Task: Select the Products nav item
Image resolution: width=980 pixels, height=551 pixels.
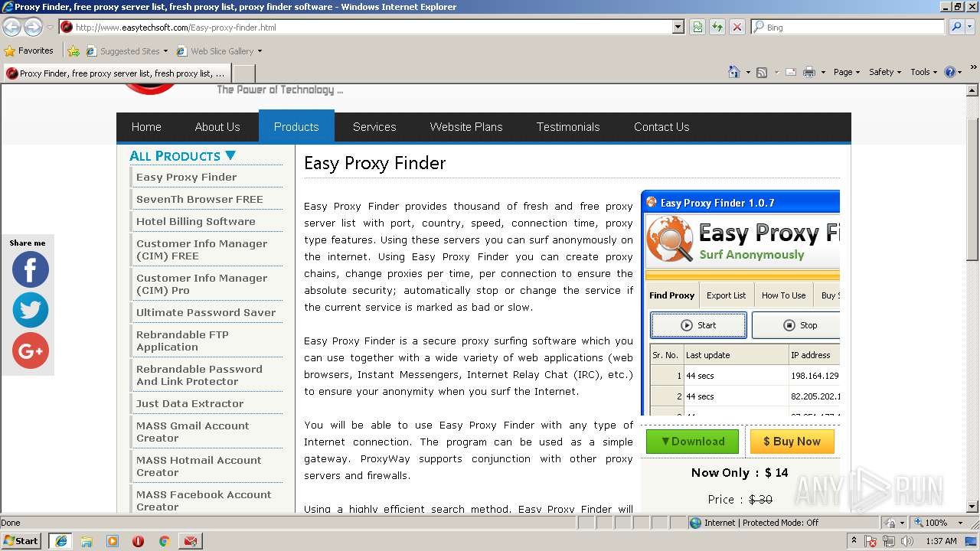Action: (296, 127)
